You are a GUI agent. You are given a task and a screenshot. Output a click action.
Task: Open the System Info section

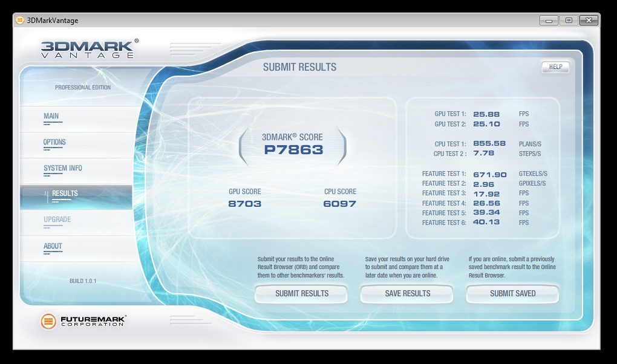coord(76,171)
